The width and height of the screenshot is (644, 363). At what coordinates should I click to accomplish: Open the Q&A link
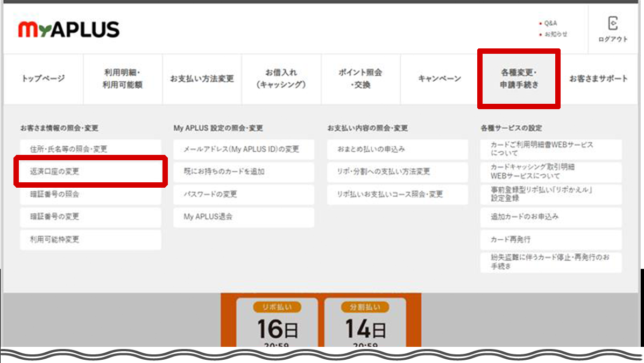tap(550, 23)
